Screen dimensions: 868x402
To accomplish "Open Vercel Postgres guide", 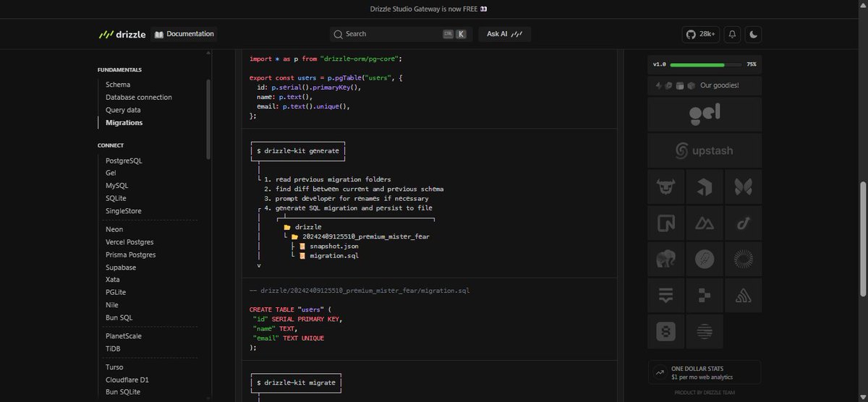I will click(129, 242).
